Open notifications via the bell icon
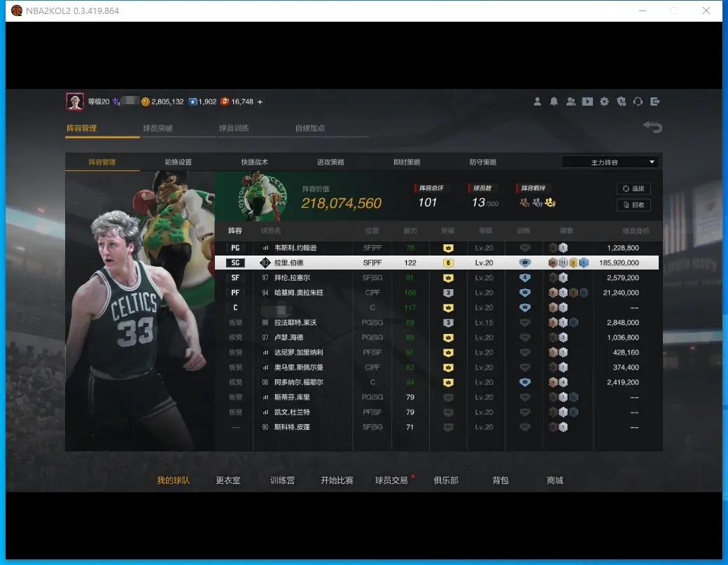The image size is (728, 565). coord(554,102)
